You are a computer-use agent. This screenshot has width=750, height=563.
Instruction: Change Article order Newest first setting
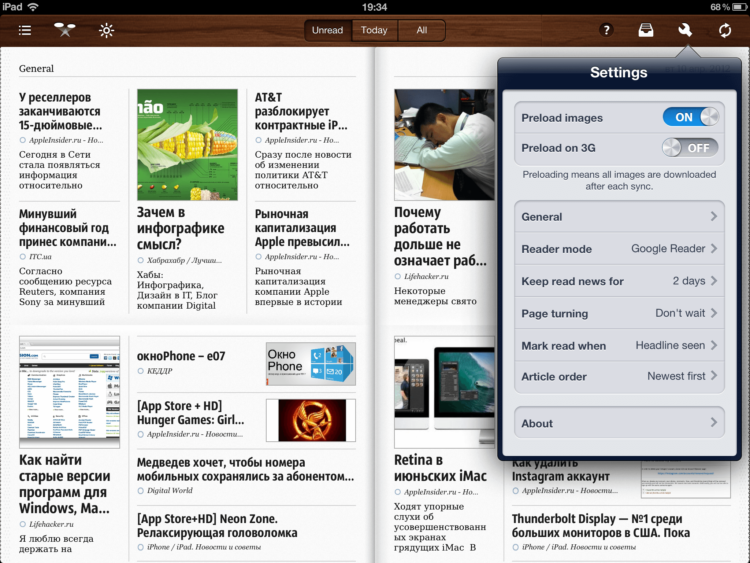619,376
